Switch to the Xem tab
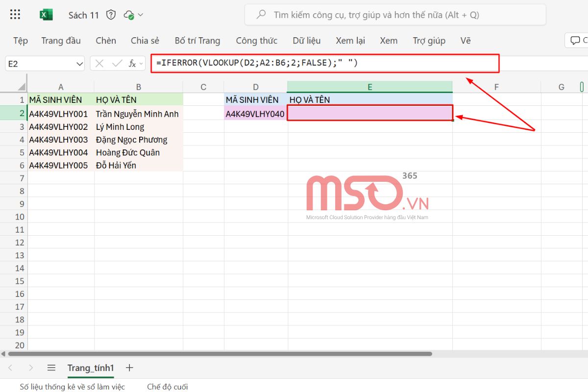This screenshot has width=588, height=392. click(389, 41)
